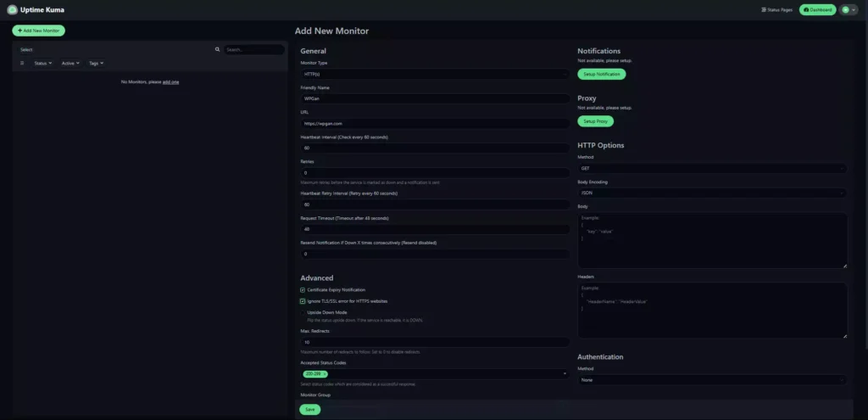Enable Upside Down Mode checkbox

(x=303, y=312)
